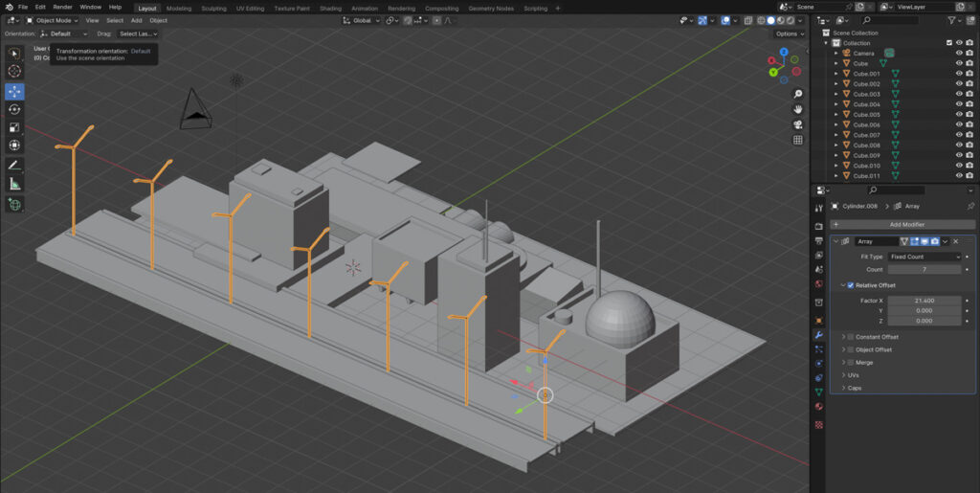This screenshot has width=980, height=493.
Task: Click the zoom magnifier viewport icon
Action: pyautogui.click(x=798, y=94)
